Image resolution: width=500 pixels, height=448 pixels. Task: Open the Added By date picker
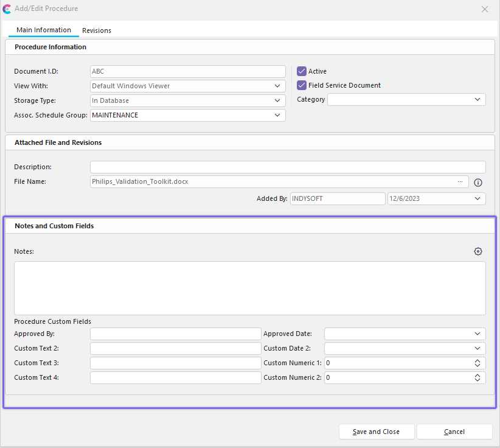pyautogui.click(x=477, y=198)
